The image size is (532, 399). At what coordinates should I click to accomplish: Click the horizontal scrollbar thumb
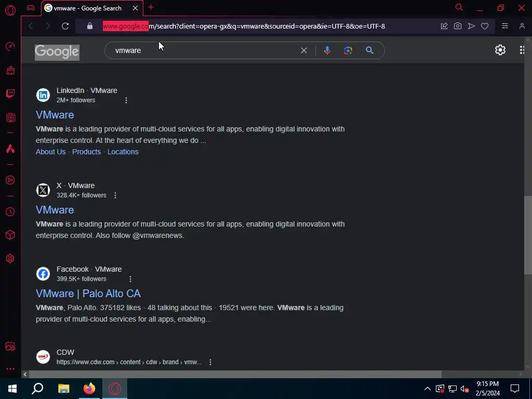[x=235, y=374]
